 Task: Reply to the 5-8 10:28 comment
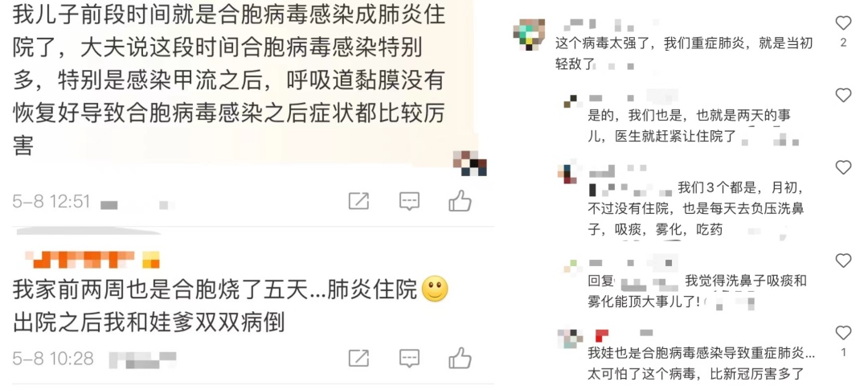(409, 359)
